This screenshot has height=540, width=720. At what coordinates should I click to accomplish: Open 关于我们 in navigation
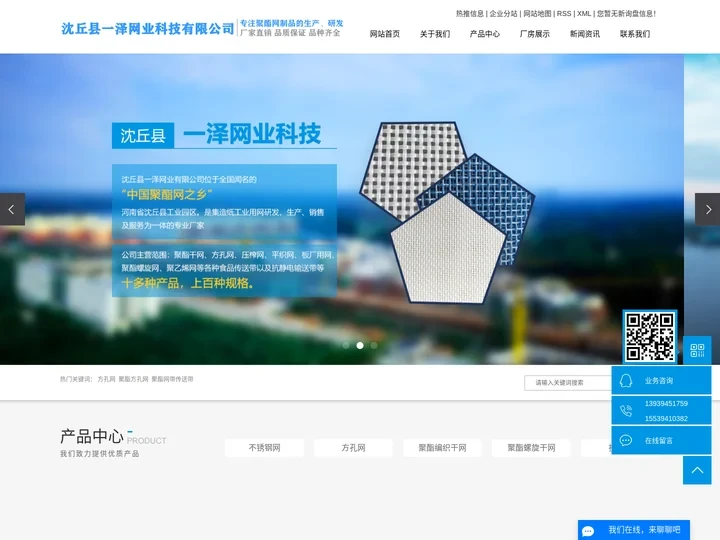[x=435, y=34]
